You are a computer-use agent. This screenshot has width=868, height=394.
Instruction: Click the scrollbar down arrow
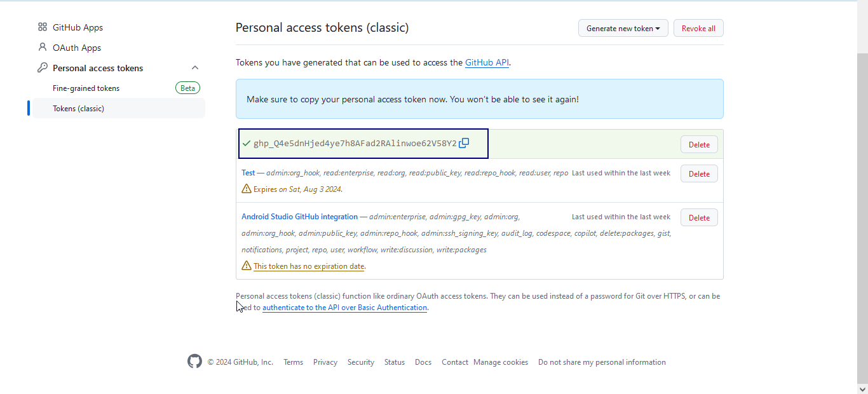(x=862, y=388)
